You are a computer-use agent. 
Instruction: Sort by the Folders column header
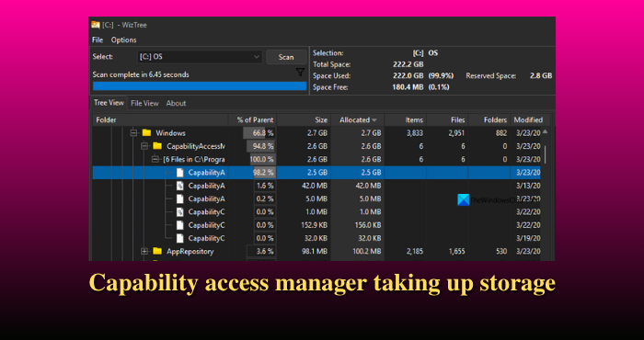pyautogui.click(x=489, y=120)
